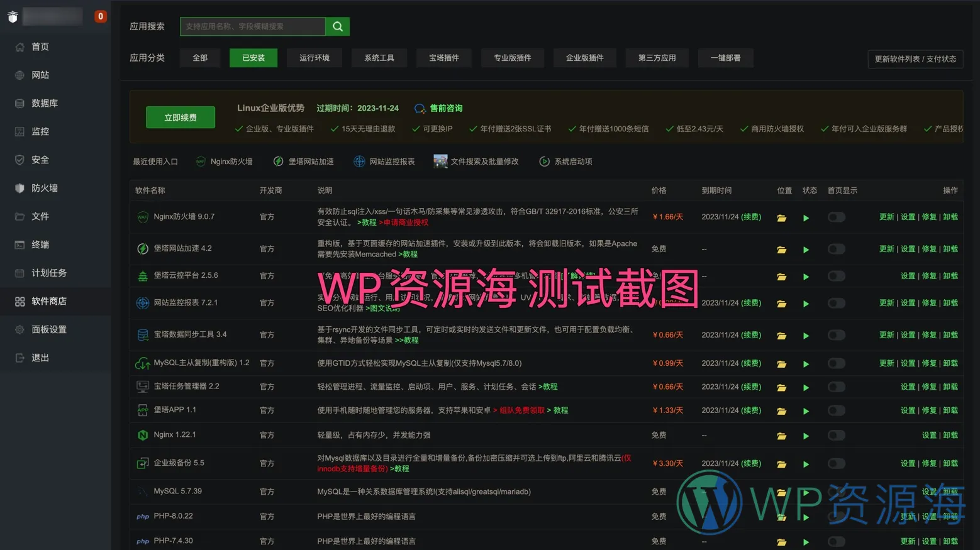Viewport: 980px width, 550px height.
Task: Open 网站监控报表 recent-use shortcut
Action: (x=384, y=162)
